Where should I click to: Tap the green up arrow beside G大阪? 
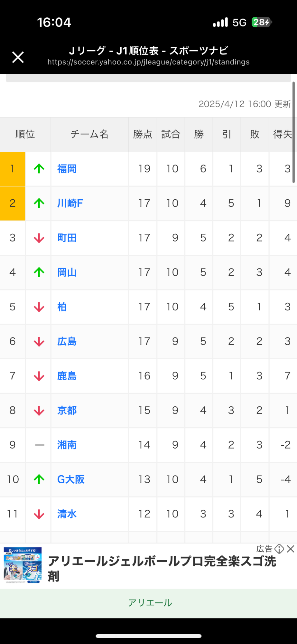click(x=39, y=479)
